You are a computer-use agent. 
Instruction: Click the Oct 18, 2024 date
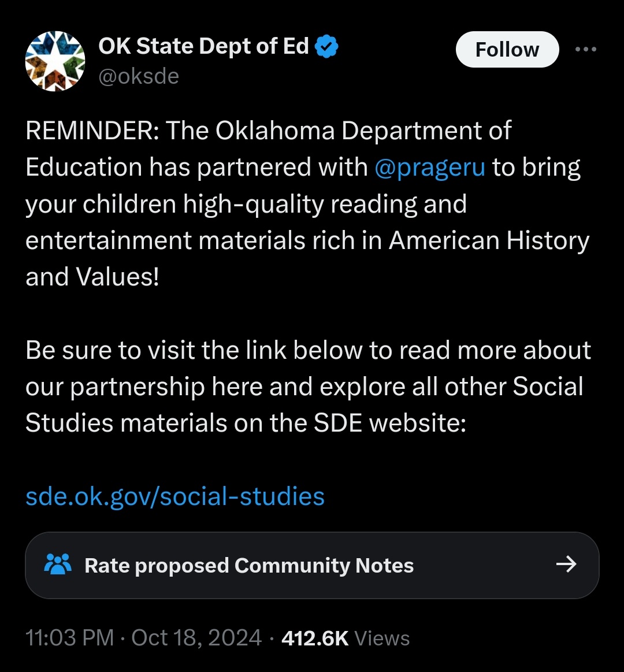196,637
